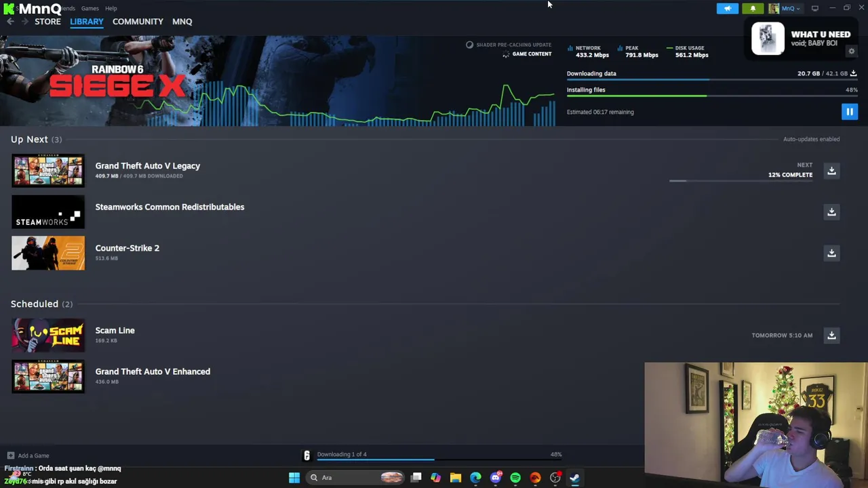The image size is (868, 488).
Task: Open the Windows Start menu
Action: click(294, 478)
